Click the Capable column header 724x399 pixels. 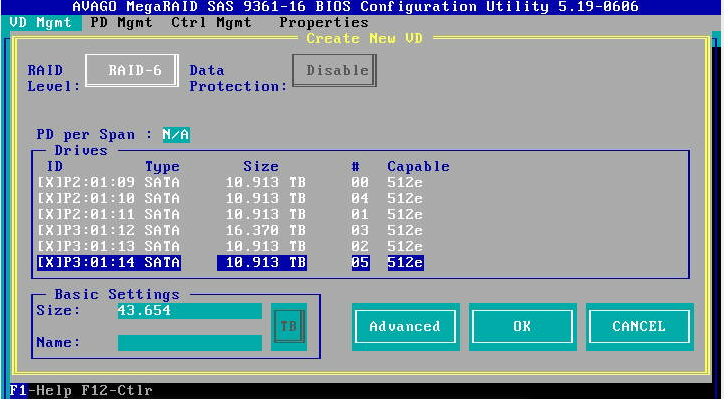(418, 166)
